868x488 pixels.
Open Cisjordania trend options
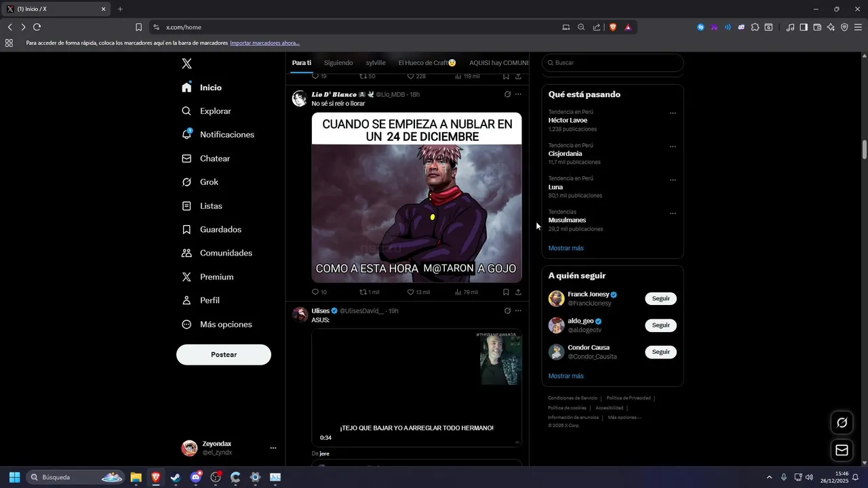pos(673,146)
